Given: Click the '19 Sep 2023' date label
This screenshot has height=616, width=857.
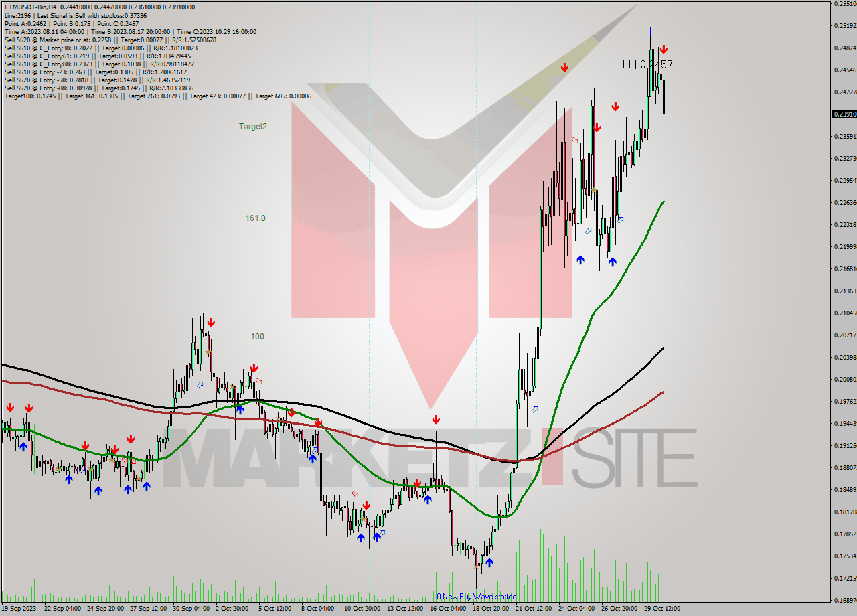Looking at the screenshot, I should 19,609.
